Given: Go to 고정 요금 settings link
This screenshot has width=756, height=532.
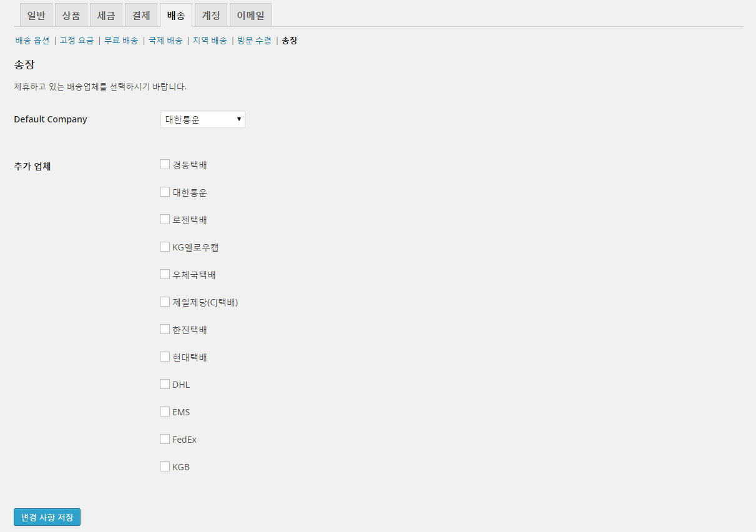Looking at the screenshot, I should [x=77, y=41].
